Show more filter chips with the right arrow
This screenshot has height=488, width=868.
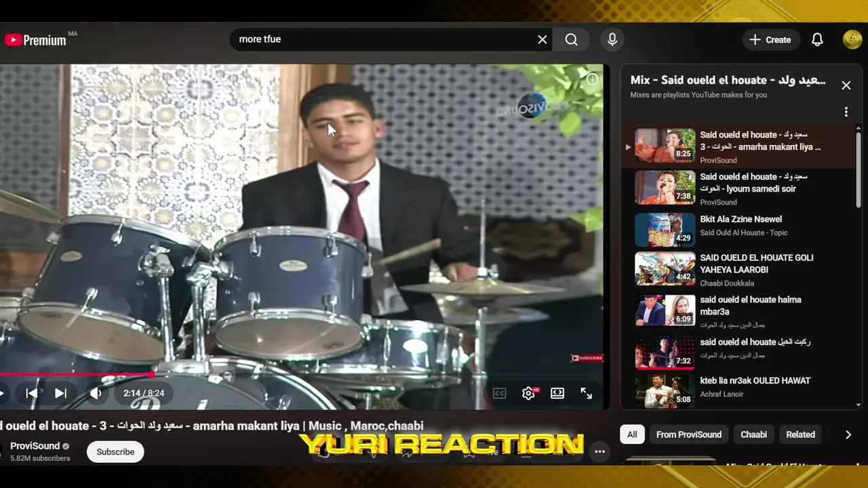(848, 434)
